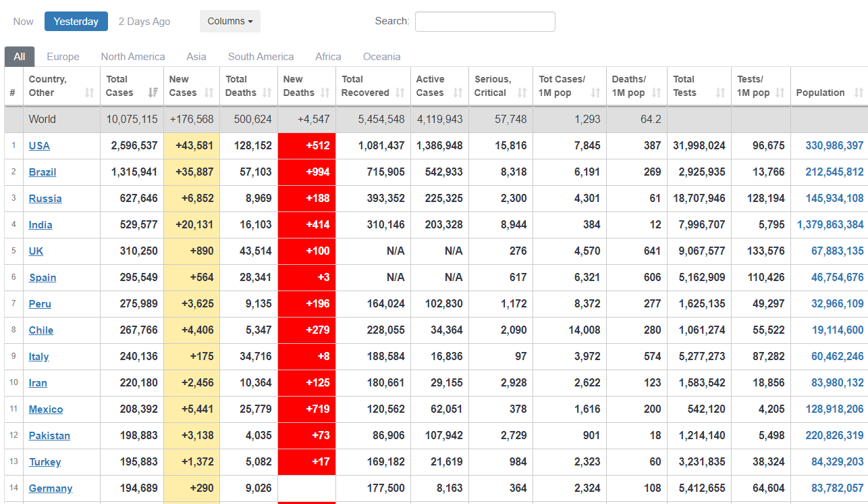Open the Columns dropdown
This screenshot has width=868, height=504.
[x=230, y=21]
